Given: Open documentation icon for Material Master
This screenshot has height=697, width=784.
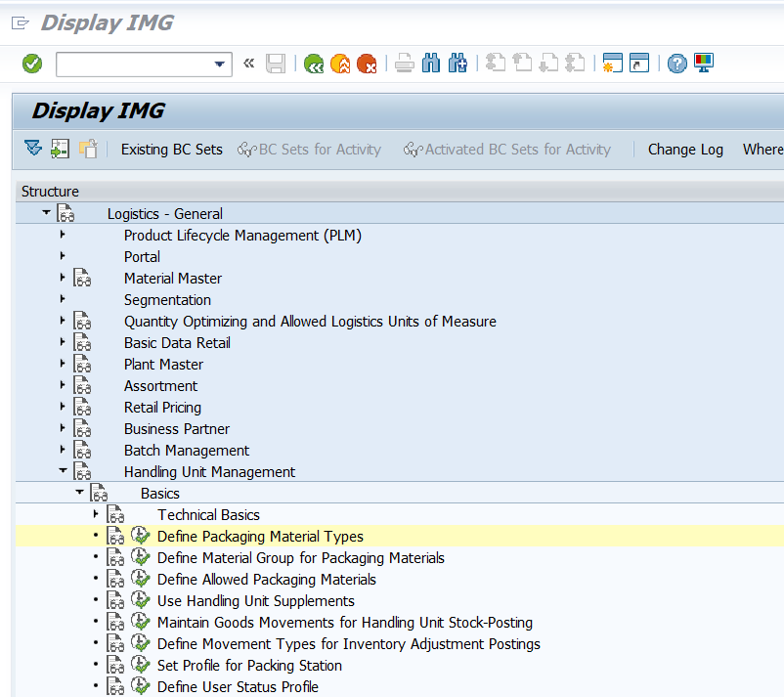Looking at the screenshot, I should pos(82,278).
